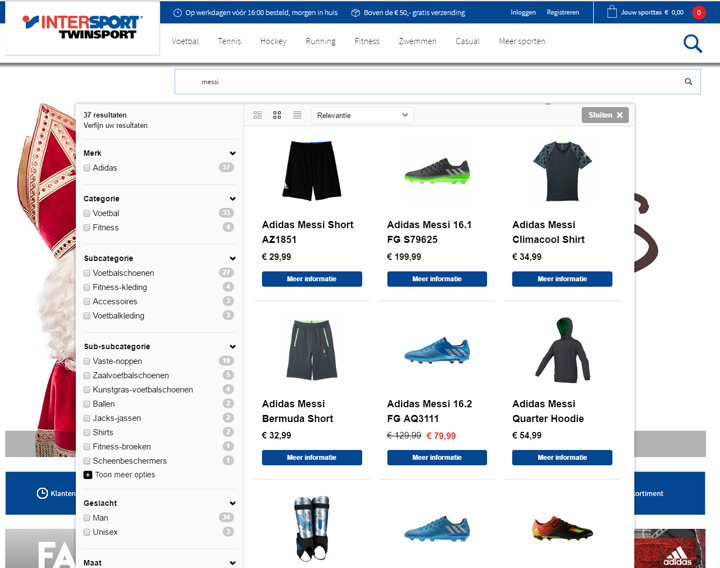Image resolution: width=720 pixels, height=568 pixels.
Task: Click Meer informatie for Bermuda Short
Action: 312,458
